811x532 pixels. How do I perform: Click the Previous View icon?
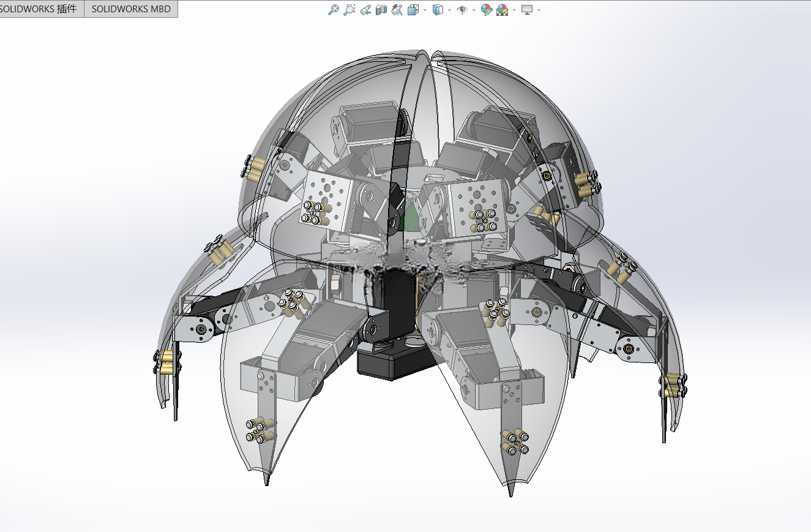365,10
